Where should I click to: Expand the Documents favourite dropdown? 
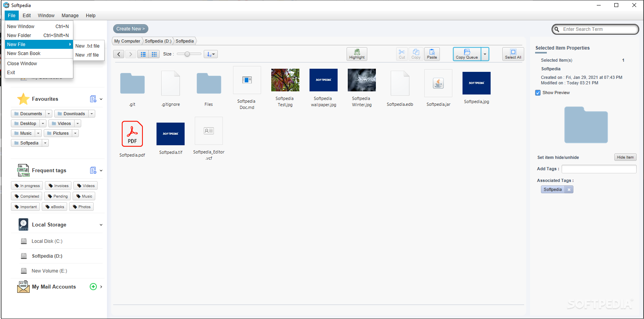pyautogui.click(x=49, y=114)
